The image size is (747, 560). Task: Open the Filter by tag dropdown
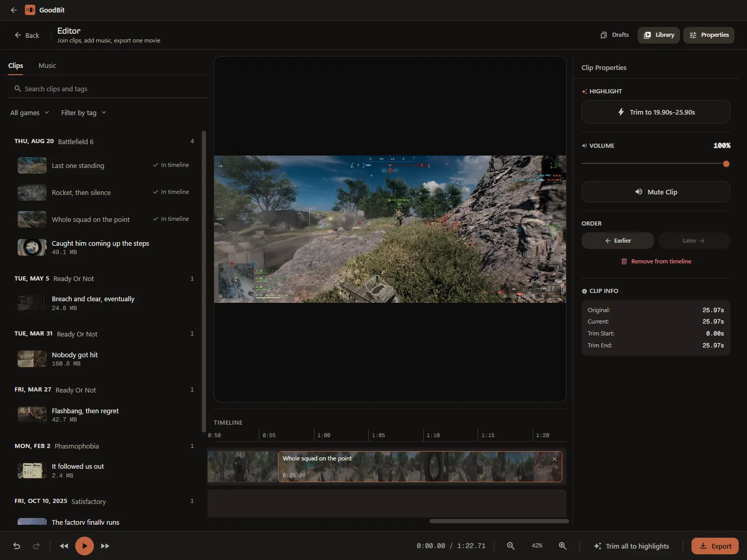point(84,113)
